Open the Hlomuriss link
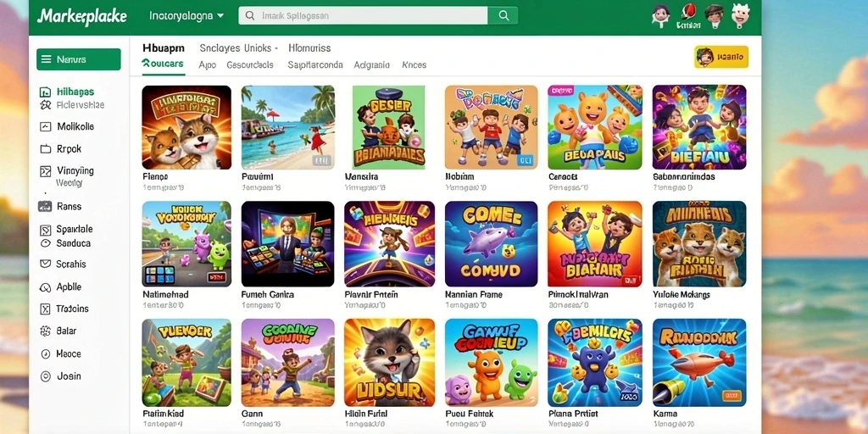868x434 pixels. click(x=309, y=48)
